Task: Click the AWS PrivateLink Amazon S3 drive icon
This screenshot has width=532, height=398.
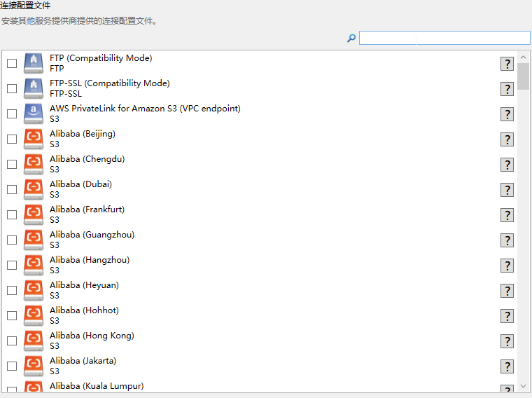Action: (x=34, y=114)
